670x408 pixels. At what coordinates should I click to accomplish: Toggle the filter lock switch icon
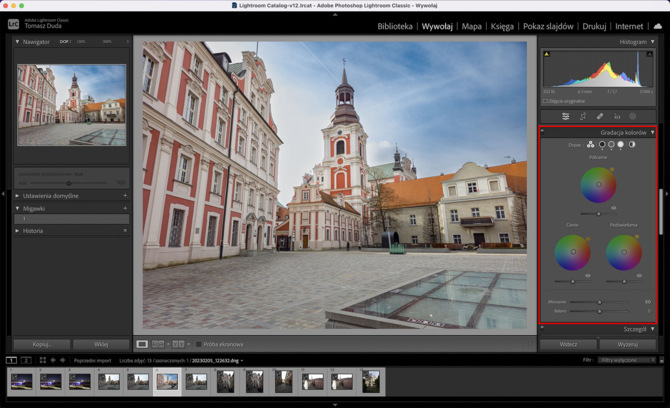pos(661,360)
